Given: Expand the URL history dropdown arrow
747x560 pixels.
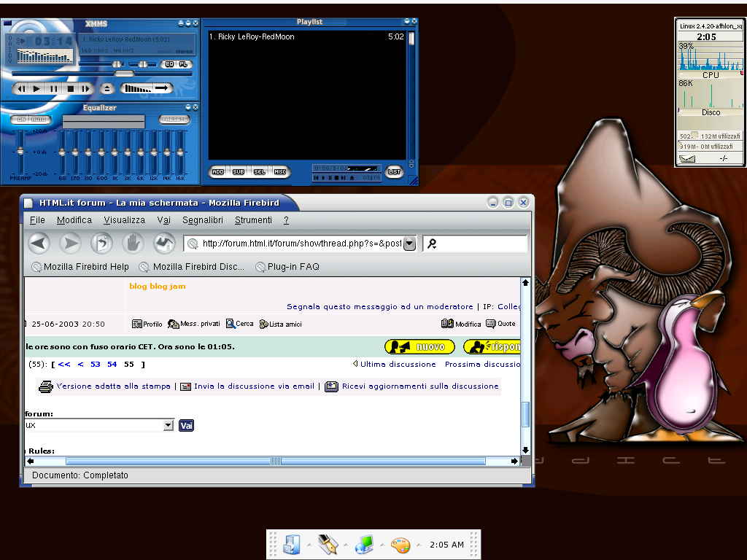Looking at the screenshot, I should click(410, 244).
